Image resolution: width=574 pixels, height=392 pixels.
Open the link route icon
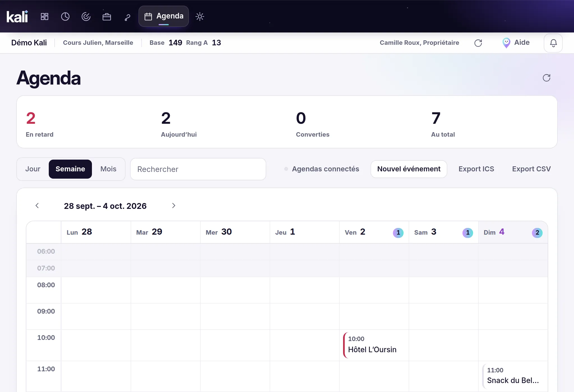point(128,17)
